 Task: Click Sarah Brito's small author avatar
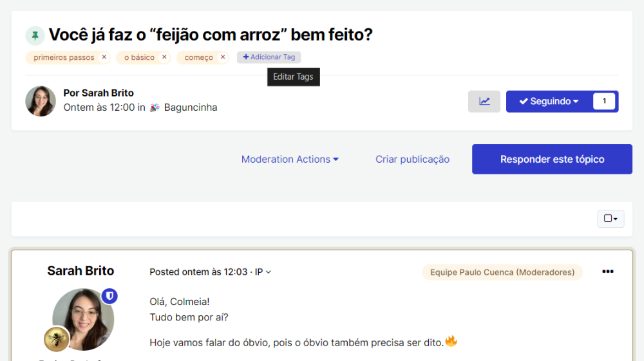click(x=41, y=101)
